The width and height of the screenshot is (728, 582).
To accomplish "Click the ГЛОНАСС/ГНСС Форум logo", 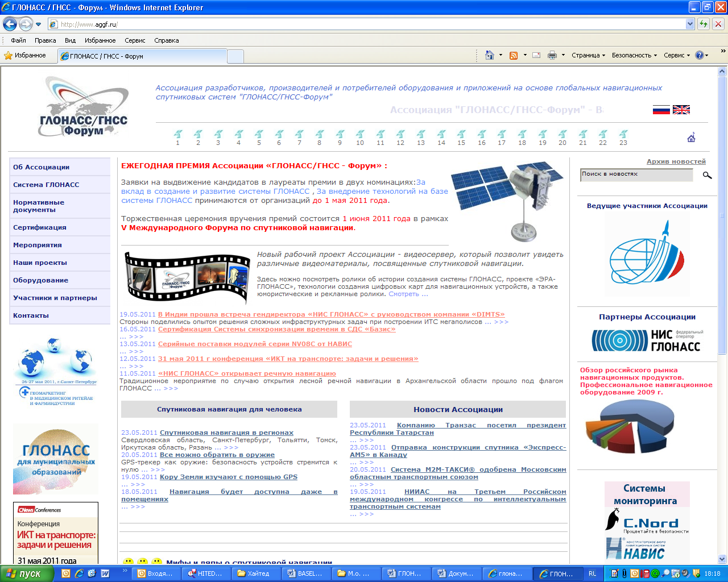I will tap(84, 107).
